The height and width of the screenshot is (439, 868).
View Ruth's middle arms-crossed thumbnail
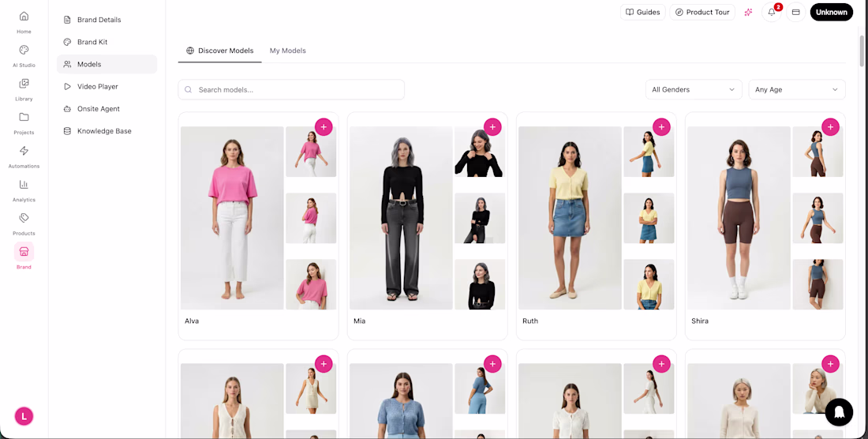[649, 218]
